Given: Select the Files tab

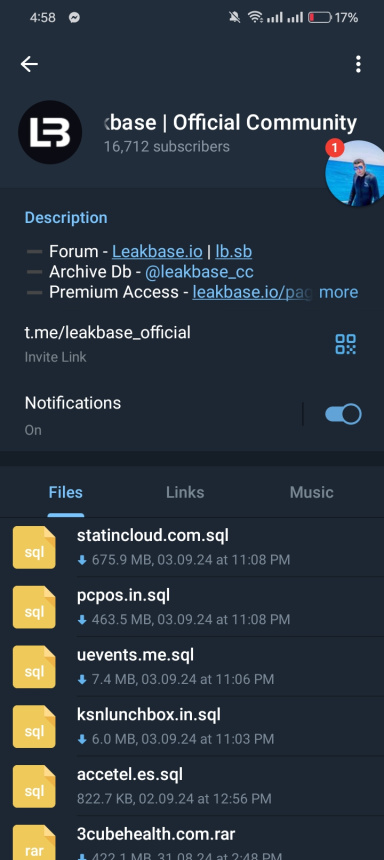Looking at the screenshot, I should [x=66, y=492].
